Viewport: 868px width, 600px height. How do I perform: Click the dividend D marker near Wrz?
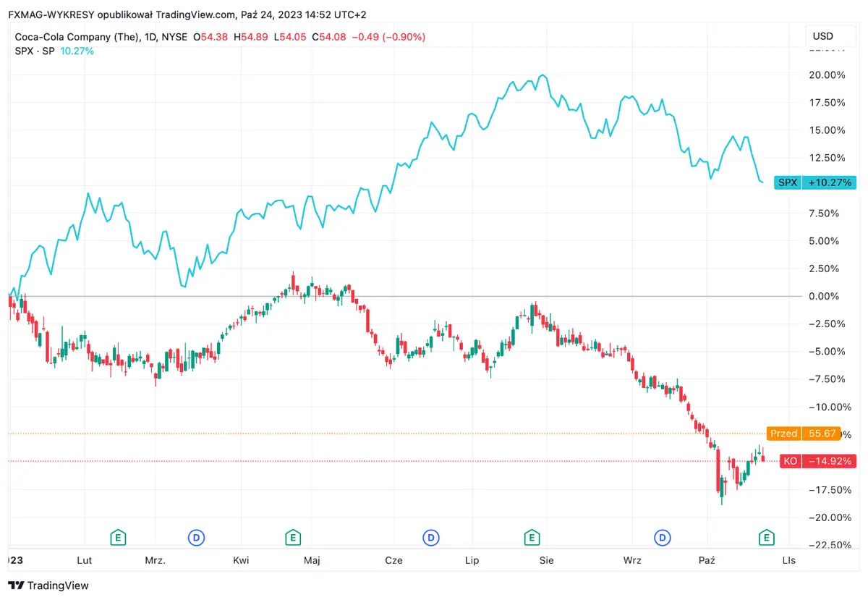coord(662,538)
